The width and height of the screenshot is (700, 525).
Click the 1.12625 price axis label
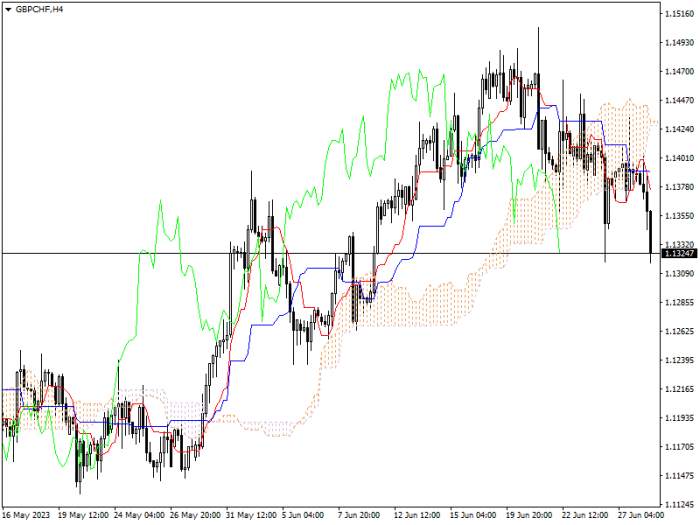coord(679,331)
